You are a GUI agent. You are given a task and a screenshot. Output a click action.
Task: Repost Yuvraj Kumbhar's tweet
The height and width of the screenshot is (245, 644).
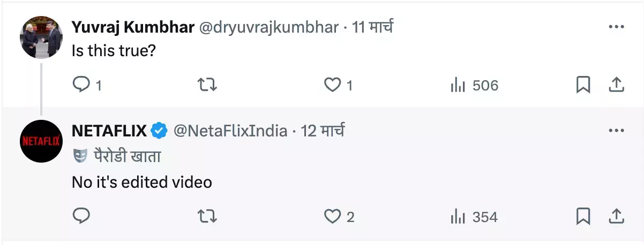click(x=207, y=85)
